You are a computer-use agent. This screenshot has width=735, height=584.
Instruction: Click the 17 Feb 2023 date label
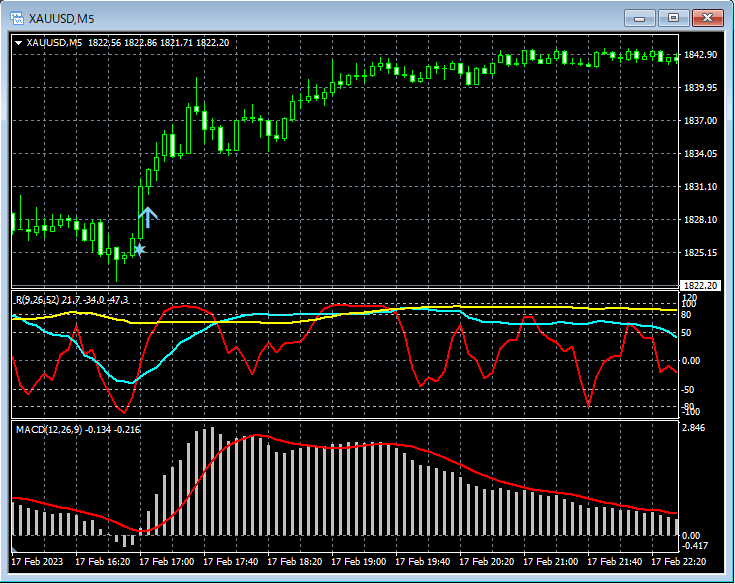tap(36, 561)
